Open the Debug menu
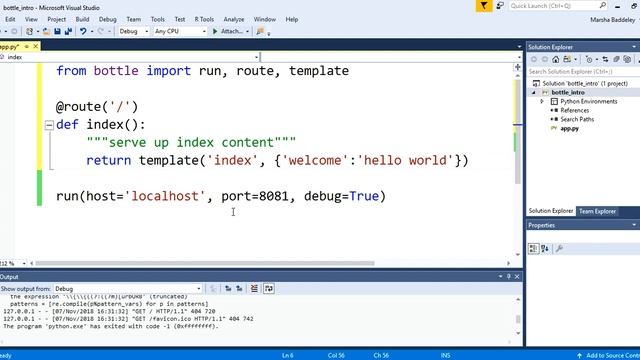 (x=107, y=19)
